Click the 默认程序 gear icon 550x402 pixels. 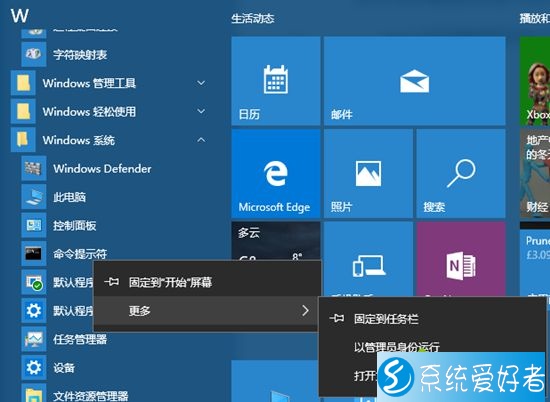(x=34, y=310)
